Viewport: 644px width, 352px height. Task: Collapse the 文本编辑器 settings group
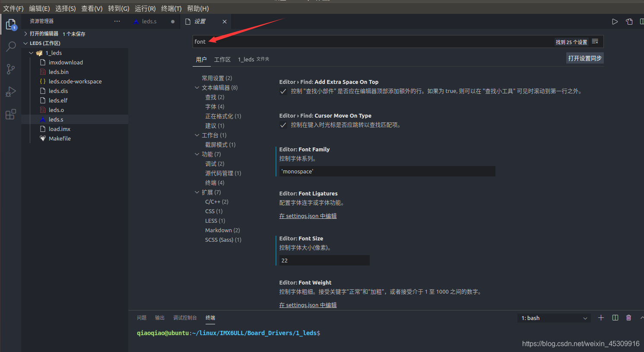(197, 87)
